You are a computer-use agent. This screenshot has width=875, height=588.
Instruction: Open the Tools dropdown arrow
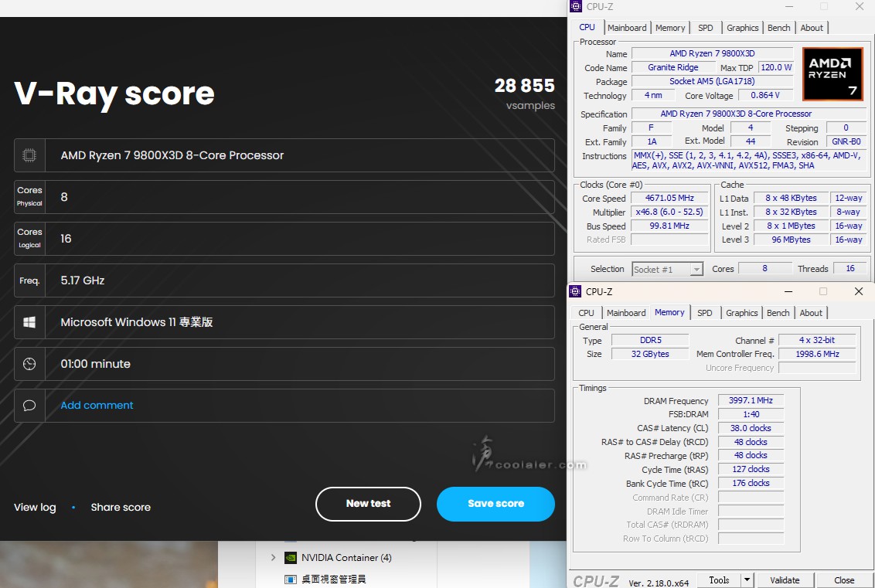(x=747, y=580)
